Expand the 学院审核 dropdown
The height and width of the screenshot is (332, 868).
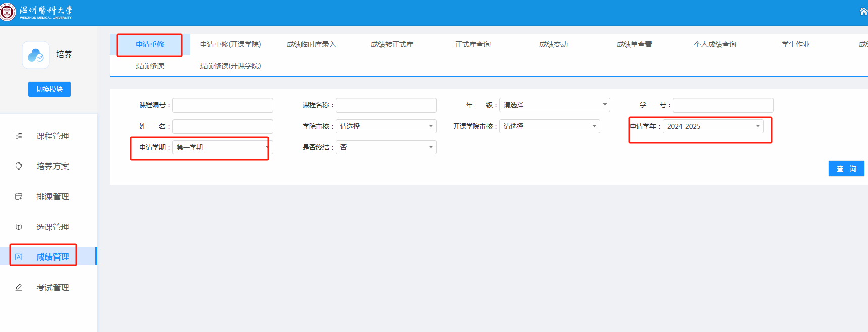point(386,126)
